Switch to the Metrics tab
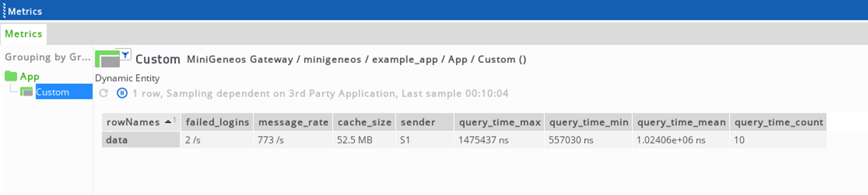Image resolution: width=868 pixels, height=195 pixels. tap(23, 34)
